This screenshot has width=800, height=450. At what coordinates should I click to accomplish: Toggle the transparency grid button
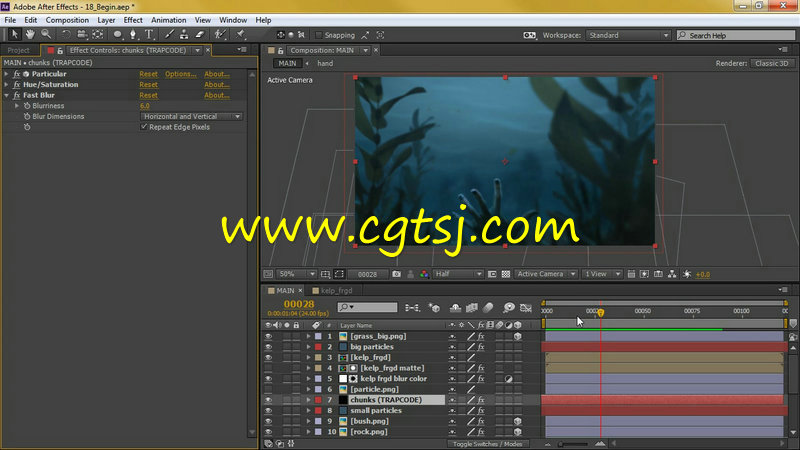(x=506, y=274)
